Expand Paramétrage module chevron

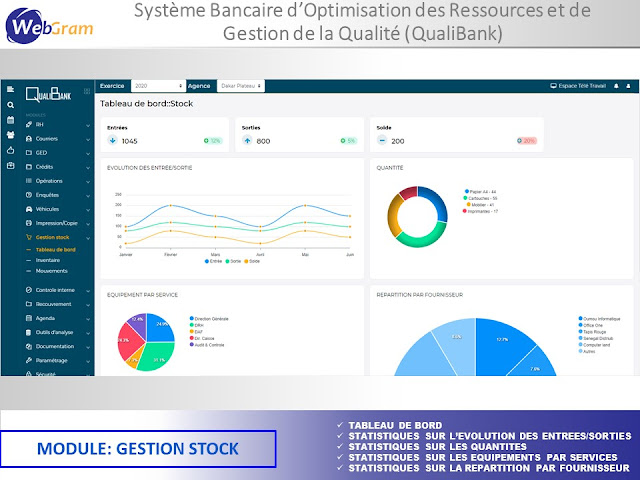click(x=88, y=361)
